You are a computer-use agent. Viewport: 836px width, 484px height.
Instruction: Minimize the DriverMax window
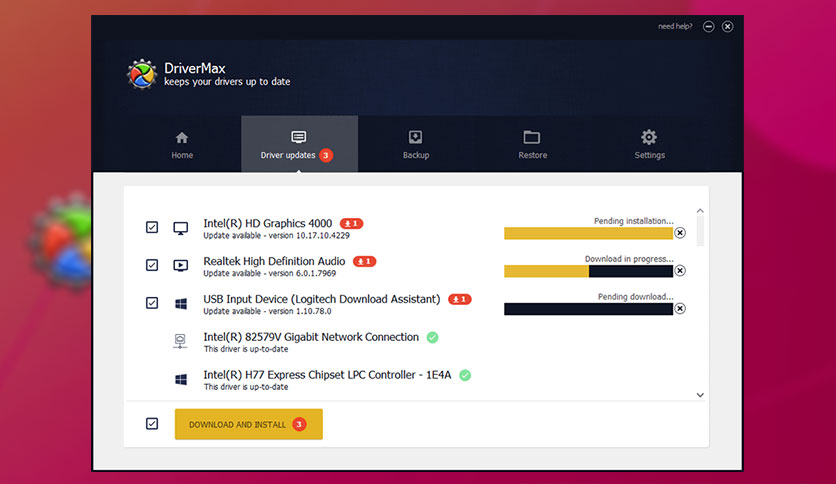click(709, 26)
